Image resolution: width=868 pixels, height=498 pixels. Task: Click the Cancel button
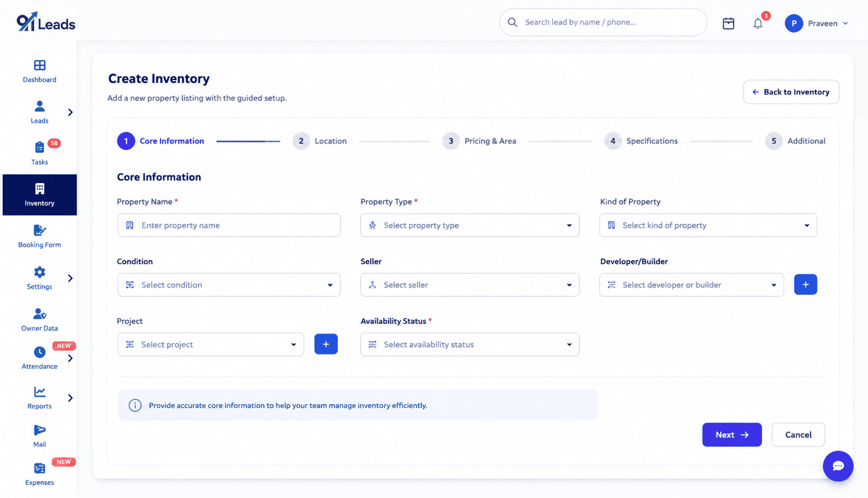(x=798, y=435)
